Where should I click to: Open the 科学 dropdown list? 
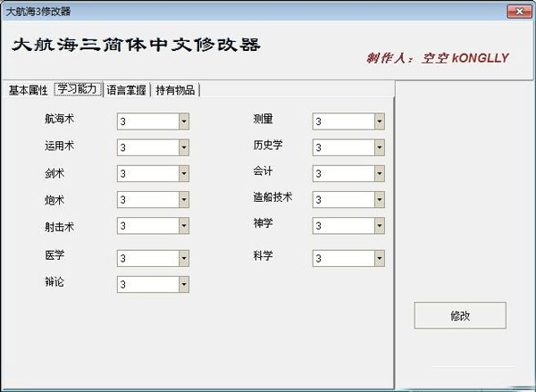pyautogui.click(x=379, y=258)
